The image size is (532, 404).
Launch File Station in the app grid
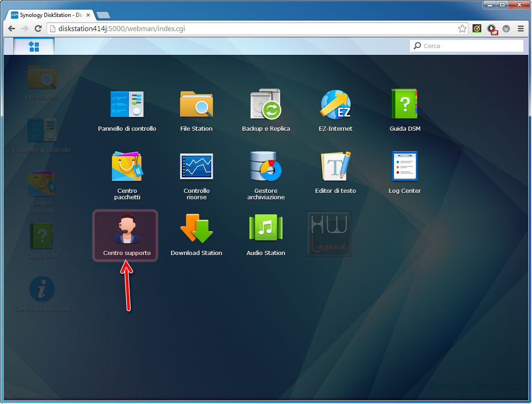pyautogui.click(x=197, y=110)
